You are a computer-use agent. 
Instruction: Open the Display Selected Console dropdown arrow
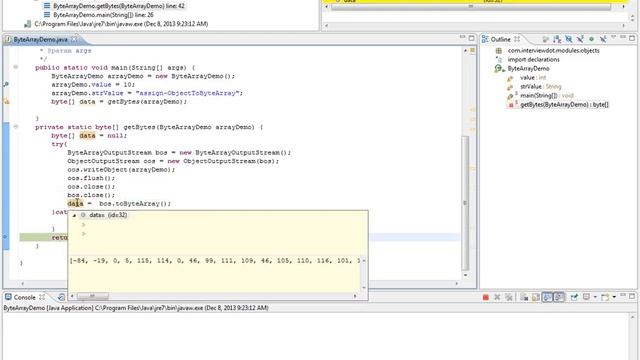[595, 297]
